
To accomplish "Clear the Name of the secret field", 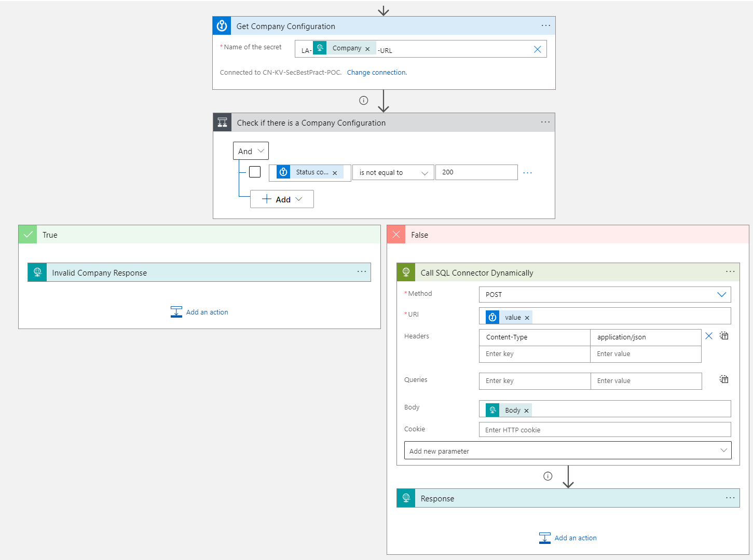I will (x=538, y=49).
